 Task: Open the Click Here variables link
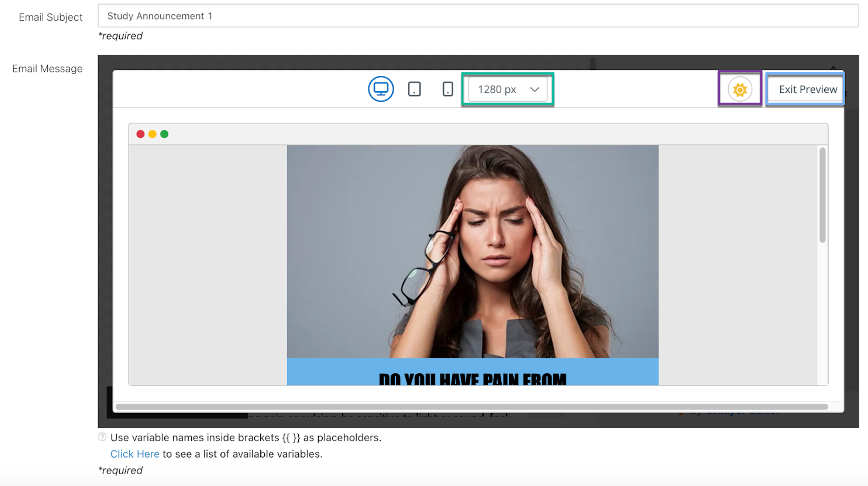coord(135,454)
